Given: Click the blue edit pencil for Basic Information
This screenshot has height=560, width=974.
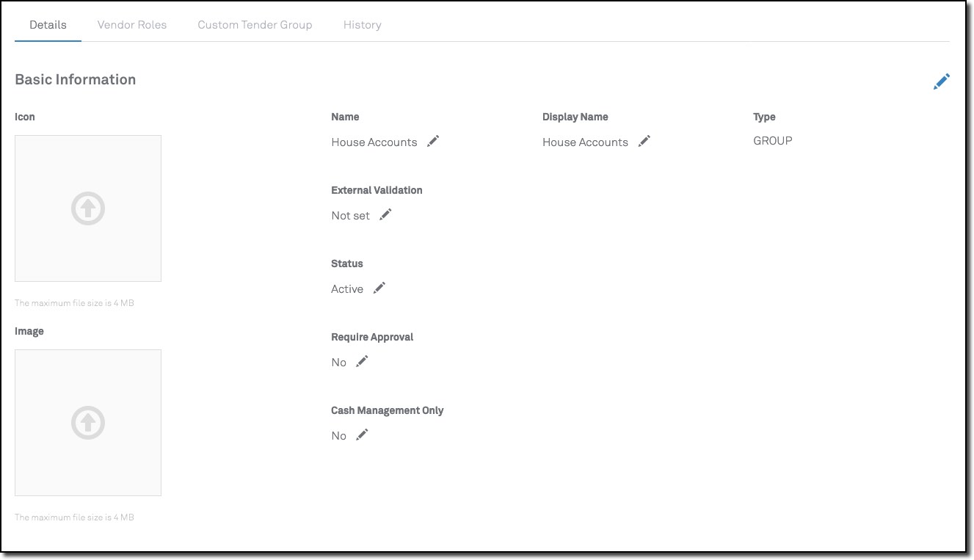Looking at the screenshot, I should click(x=941, y=81).
